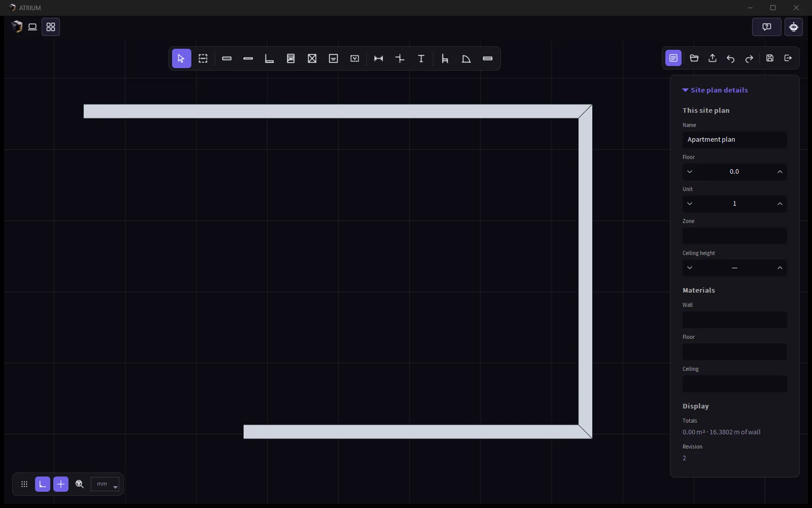Save the site plan
This screenshot has height=508, width=812.
tap(770, 58)
